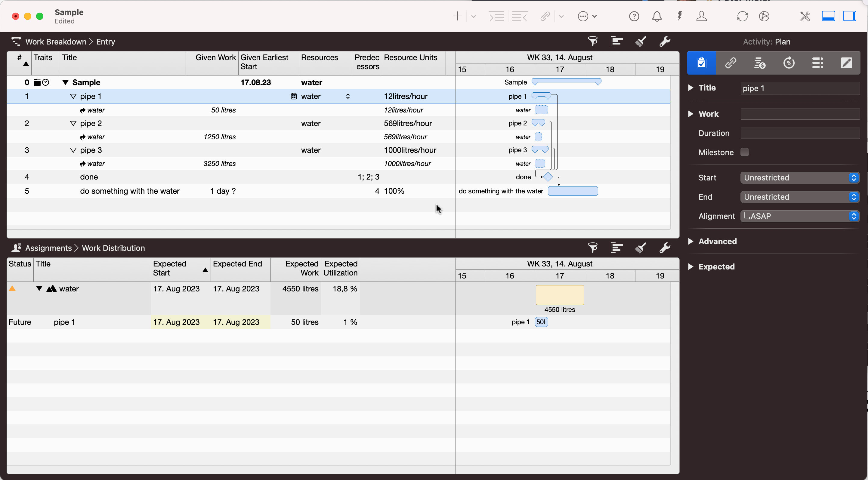Open notifications bell icon
Image resolution: width=868 pixels, height=480 pixels.
point(656,16)
